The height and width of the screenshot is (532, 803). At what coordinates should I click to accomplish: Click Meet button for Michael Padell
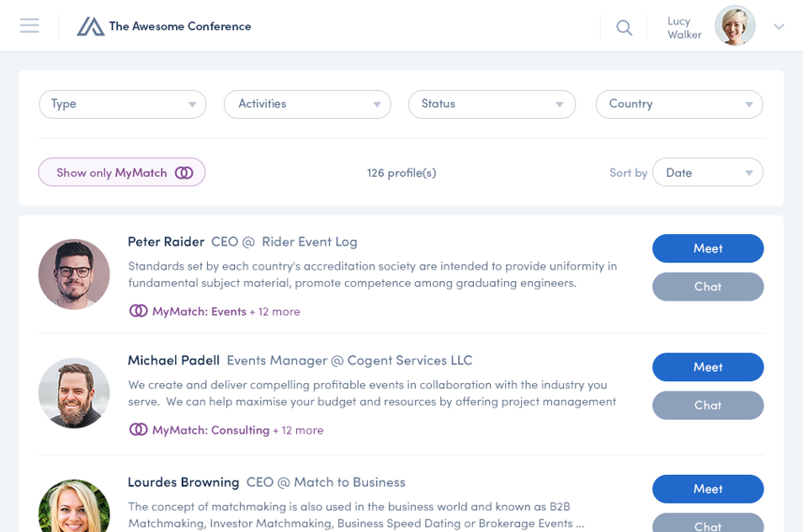pyautogui.click(x=708, y=367)
